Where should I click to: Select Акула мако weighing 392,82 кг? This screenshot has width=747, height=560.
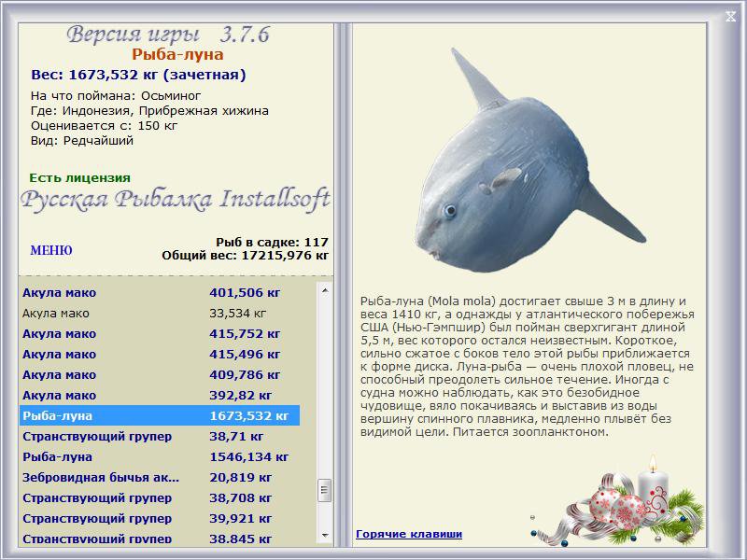pyautogui.click(x=160, y=395)
